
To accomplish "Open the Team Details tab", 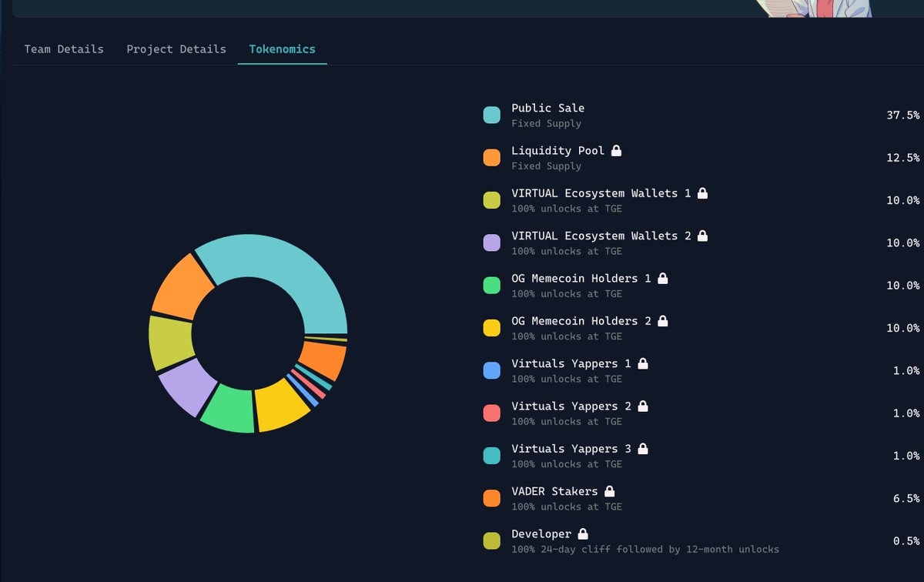I will tap(64, 49).
